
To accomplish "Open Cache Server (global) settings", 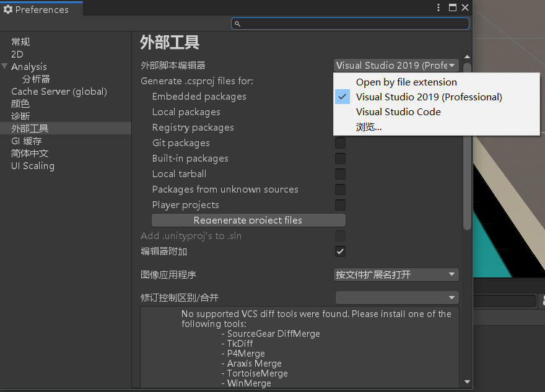I will coord(59,92).
